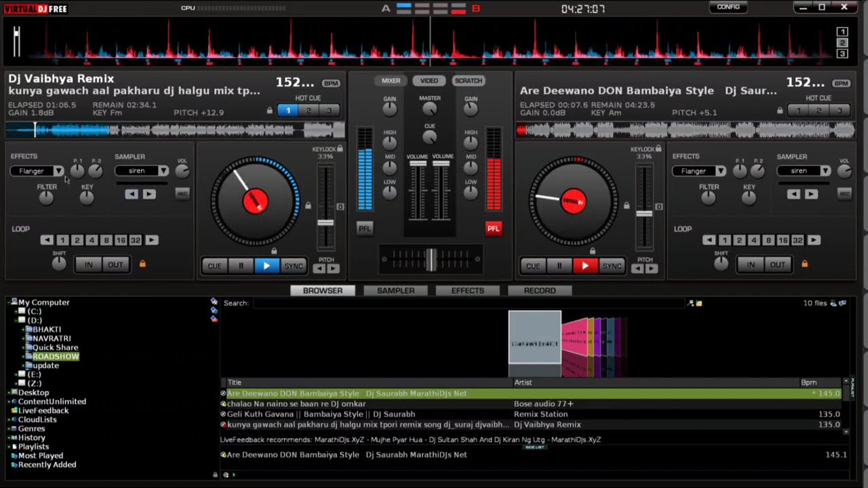
Task: Toggle right channel PFL headphone cue
Action: [494, 228]
